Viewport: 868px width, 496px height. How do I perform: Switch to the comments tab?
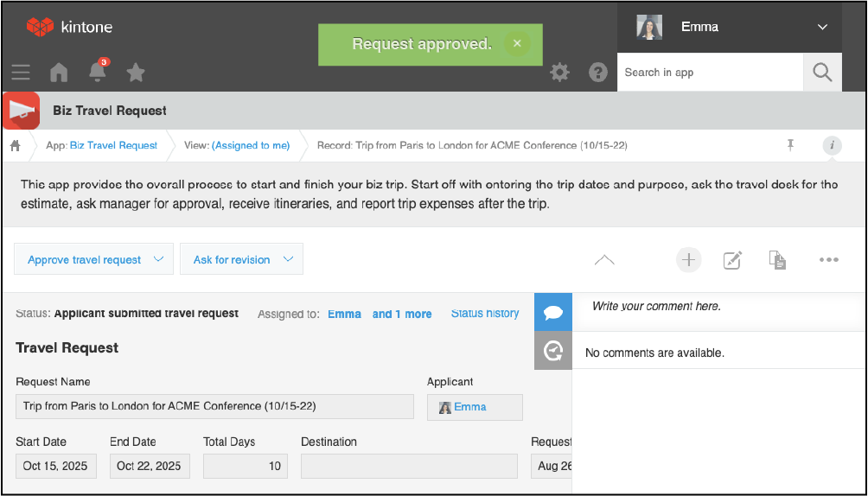(x=553, y=313)
